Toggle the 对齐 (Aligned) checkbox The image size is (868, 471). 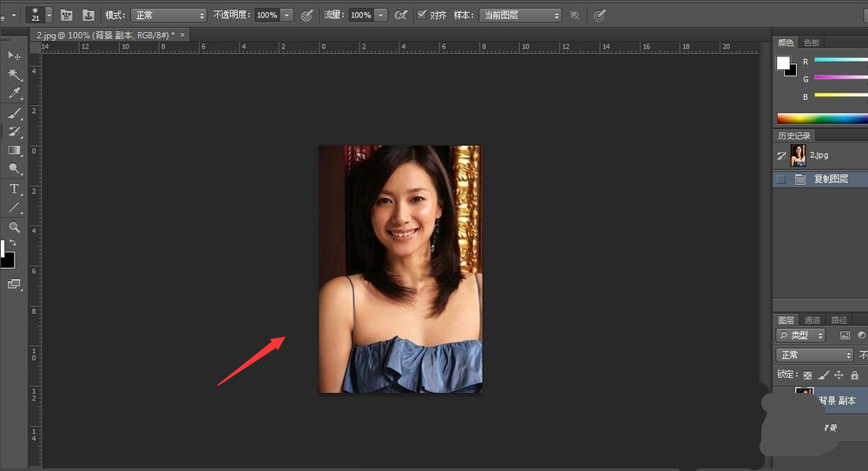click(x=422, y=16)
